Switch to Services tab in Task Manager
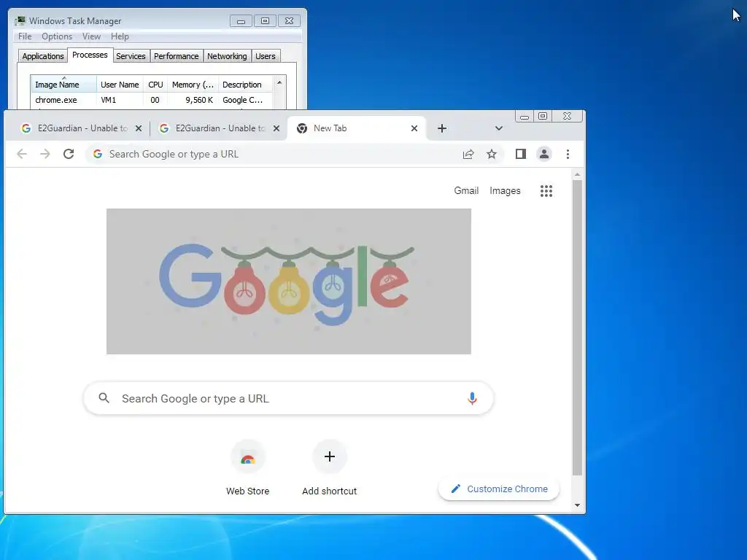The height and width of the screenshot is (560, 747). tap(131, 56)
